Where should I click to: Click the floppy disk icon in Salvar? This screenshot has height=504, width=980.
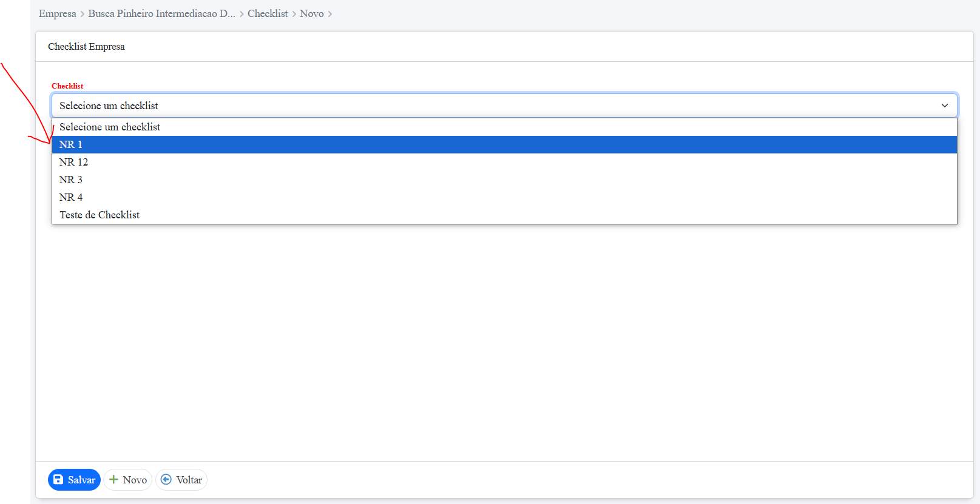pos(58,480)
